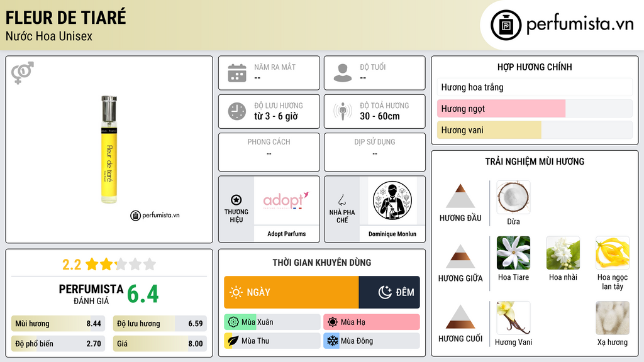Click the Hoa nhài jasmine image
The width and height of the screenshot is (644, 362).
[x=563, y=253]
